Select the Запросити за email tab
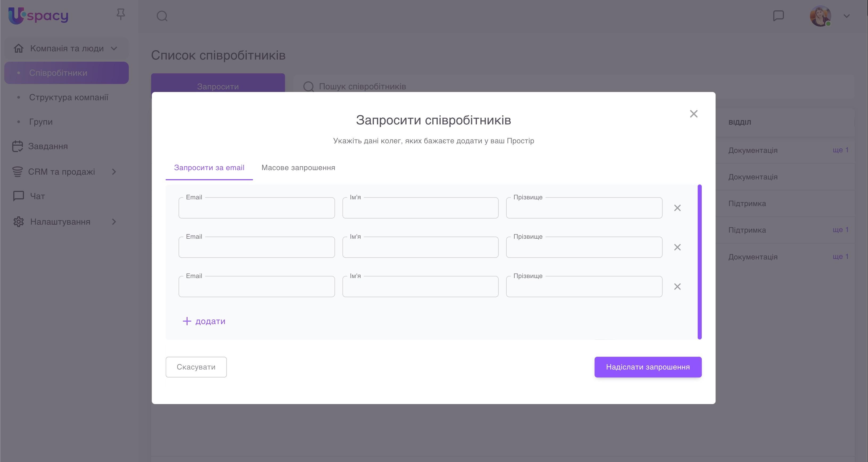868x462 pixels. [209, 168]
